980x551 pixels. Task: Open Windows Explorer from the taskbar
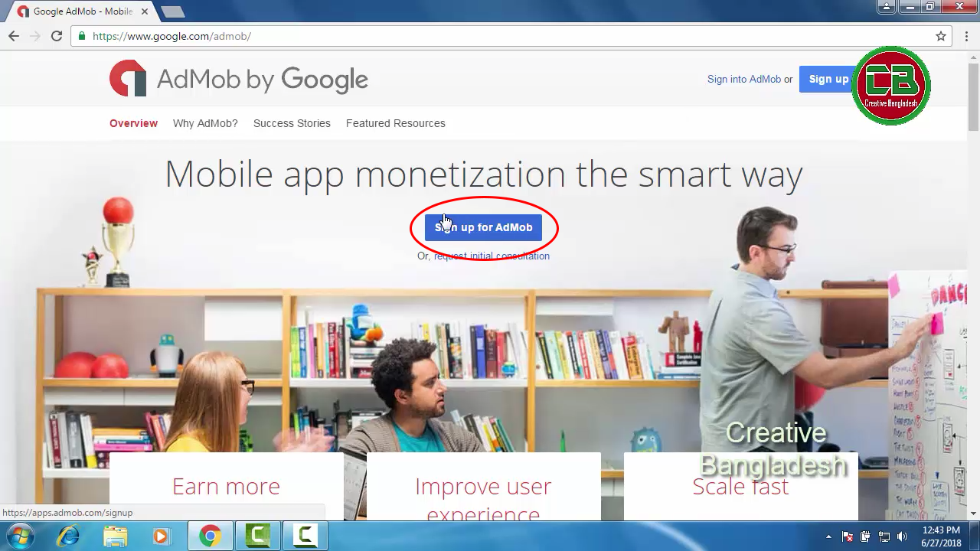(115, 536)
